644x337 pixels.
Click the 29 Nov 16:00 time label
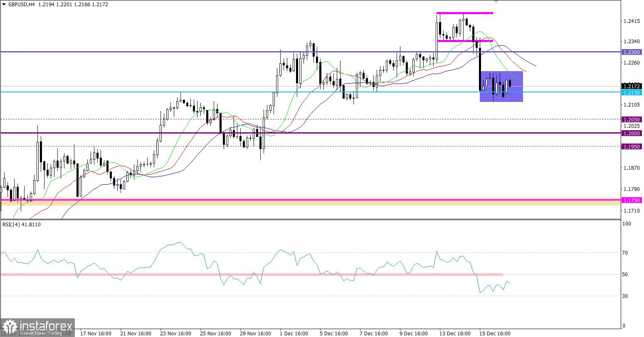tap(255, 334)
